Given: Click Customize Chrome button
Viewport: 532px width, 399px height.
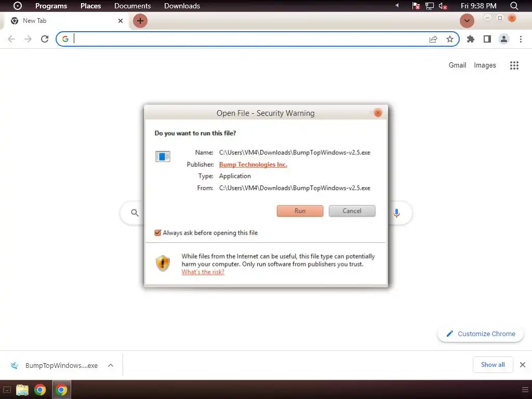Looking at the screenshot, I should (481, 334).
